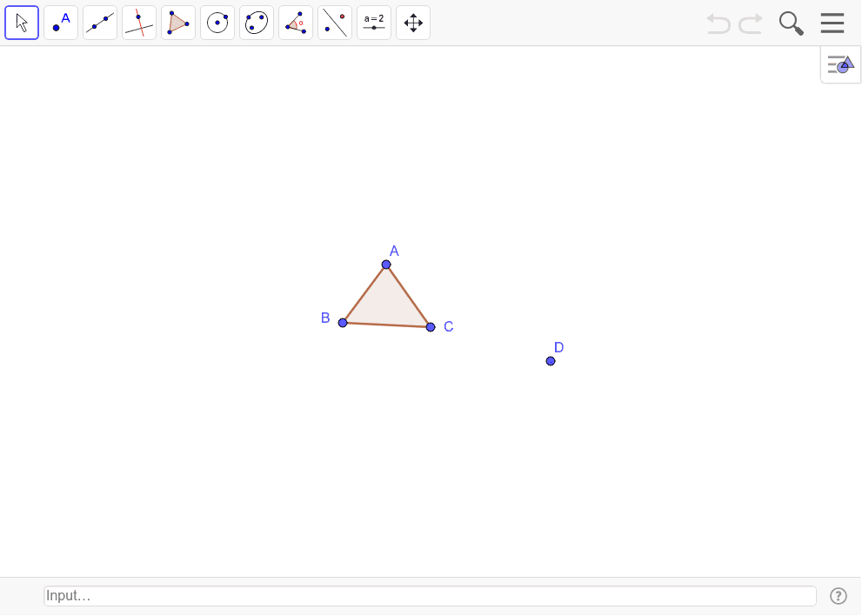Click label A near top vertex
Viewport: 862px width, 616px height.
click(x=394, y=251)
